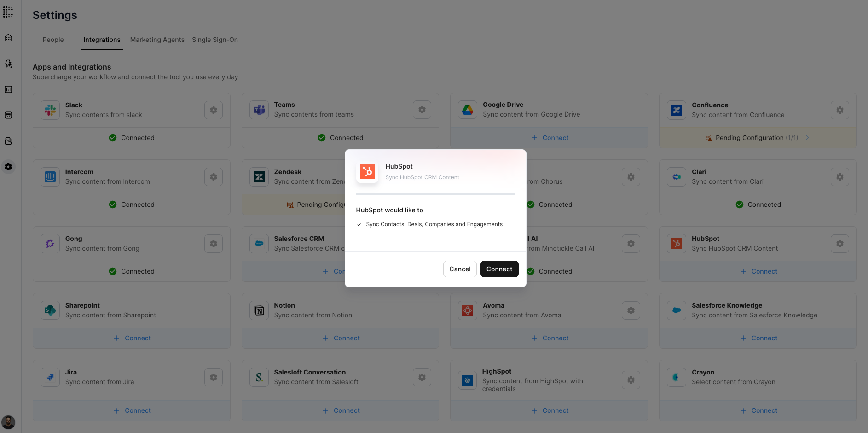
Task: Expand Confluence Pending Configuration chevron
Action: point(807,138)
